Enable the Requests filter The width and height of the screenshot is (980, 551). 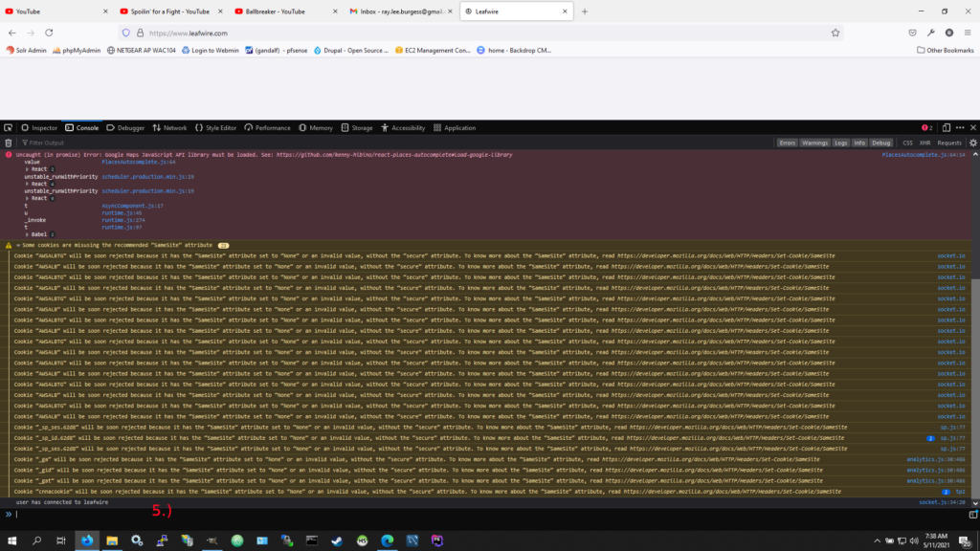pyautogui.click(x=948, y=143)
